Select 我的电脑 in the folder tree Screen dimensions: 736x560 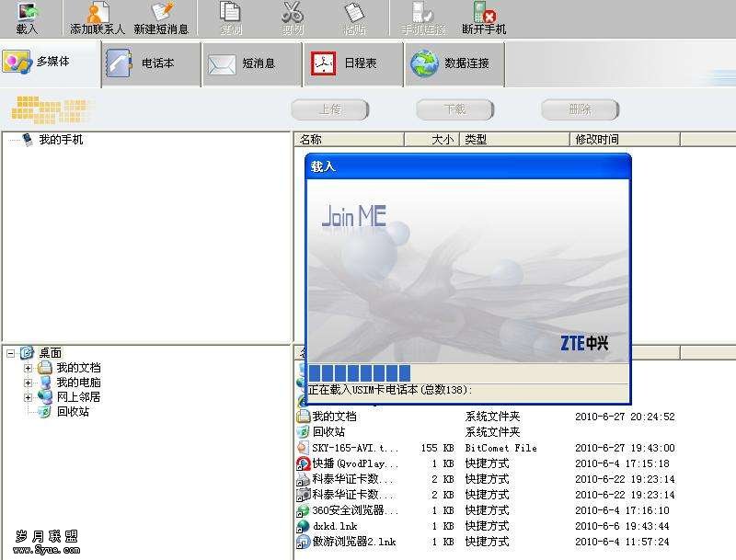(x=78, y=383)
